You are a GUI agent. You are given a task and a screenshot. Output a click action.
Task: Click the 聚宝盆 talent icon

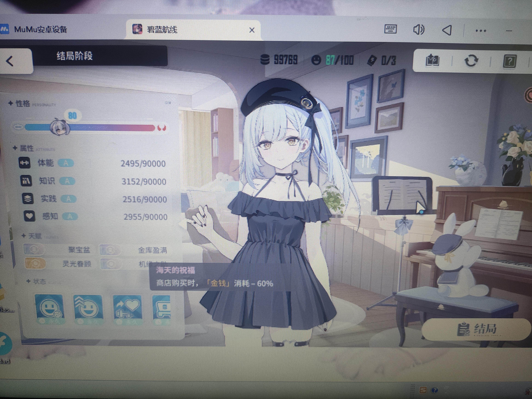[x=34, y=250]
